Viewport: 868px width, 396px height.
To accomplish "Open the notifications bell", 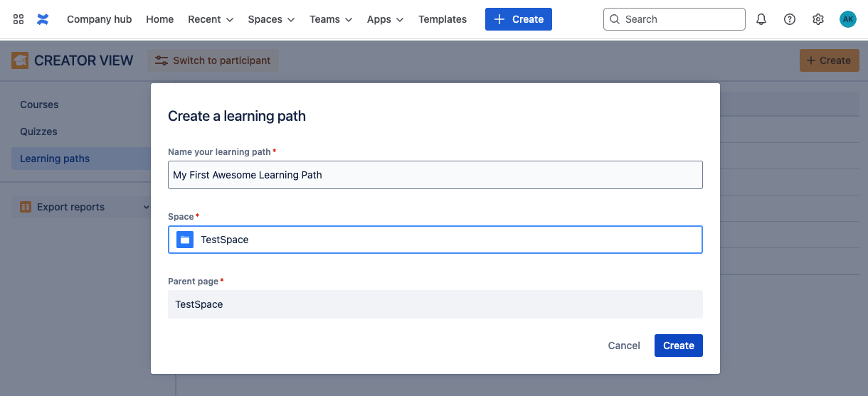I will coord(761,19).
